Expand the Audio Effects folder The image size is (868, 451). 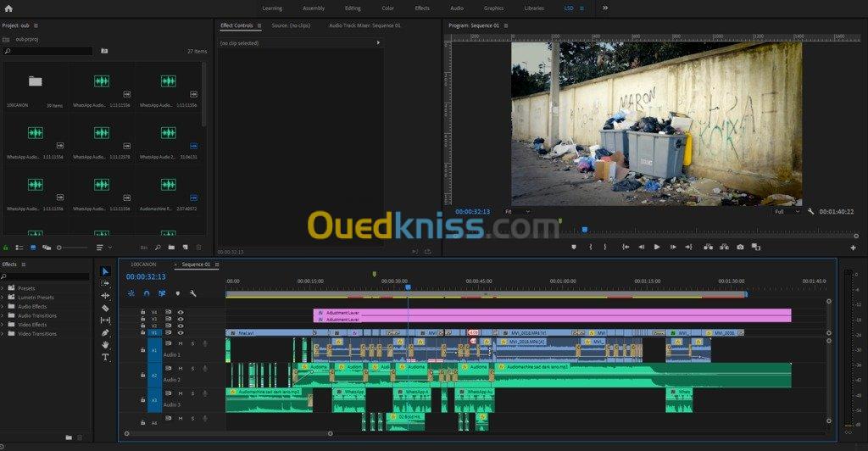pyautogui.click(x=3, y=307)
